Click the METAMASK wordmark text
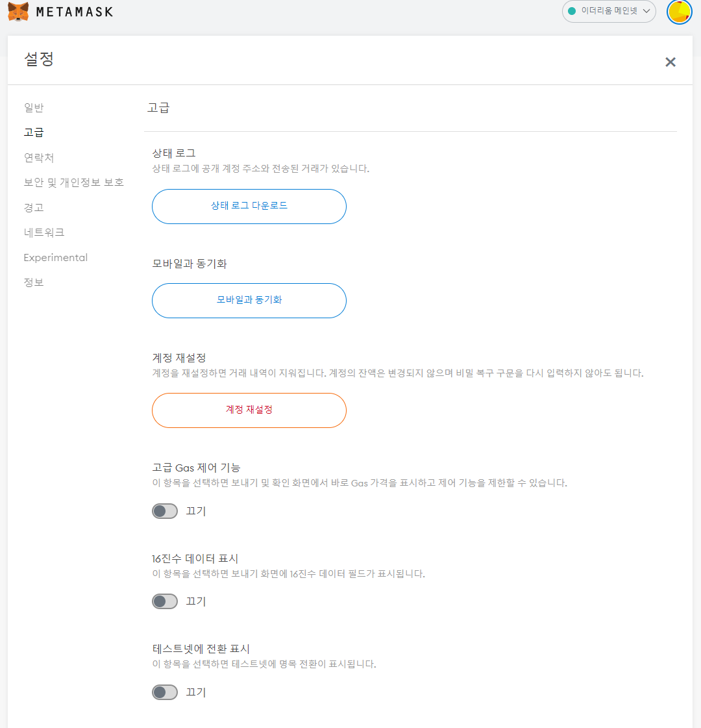The width and height of the screenshot is (701, 728). [75, 12]
